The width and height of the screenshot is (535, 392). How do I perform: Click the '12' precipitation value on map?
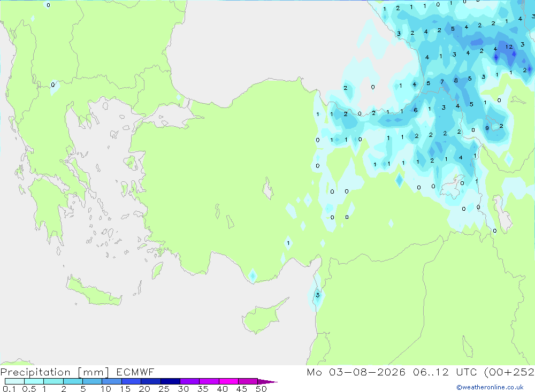pos(509,47)
